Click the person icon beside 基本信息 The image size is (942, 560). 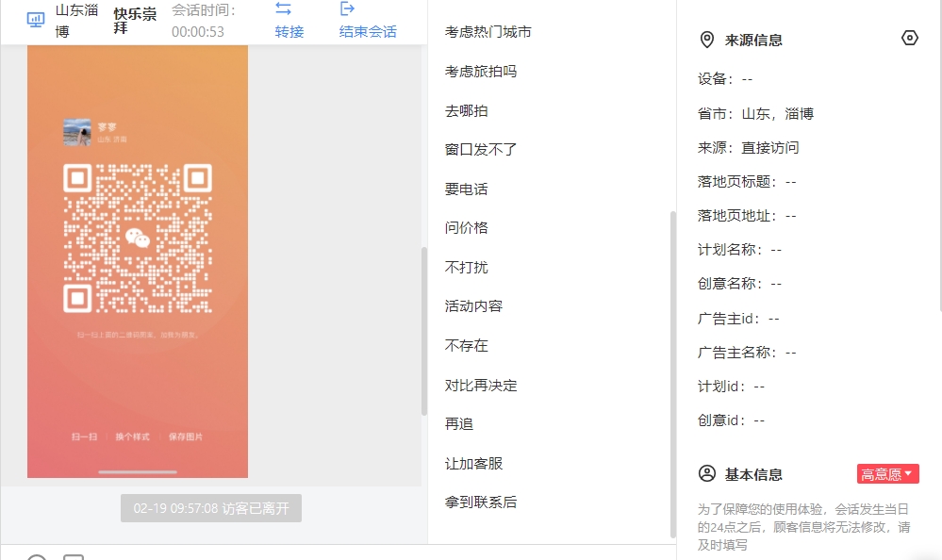(x=707, y=473)
